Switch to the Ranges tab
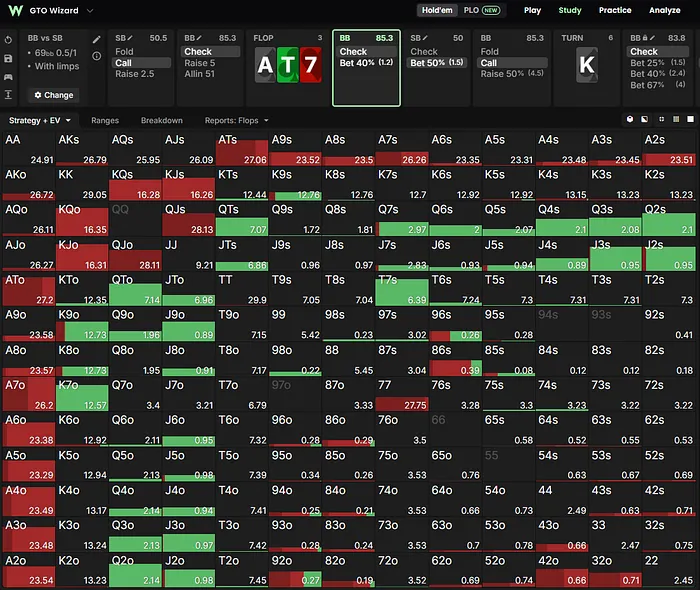 105,120
